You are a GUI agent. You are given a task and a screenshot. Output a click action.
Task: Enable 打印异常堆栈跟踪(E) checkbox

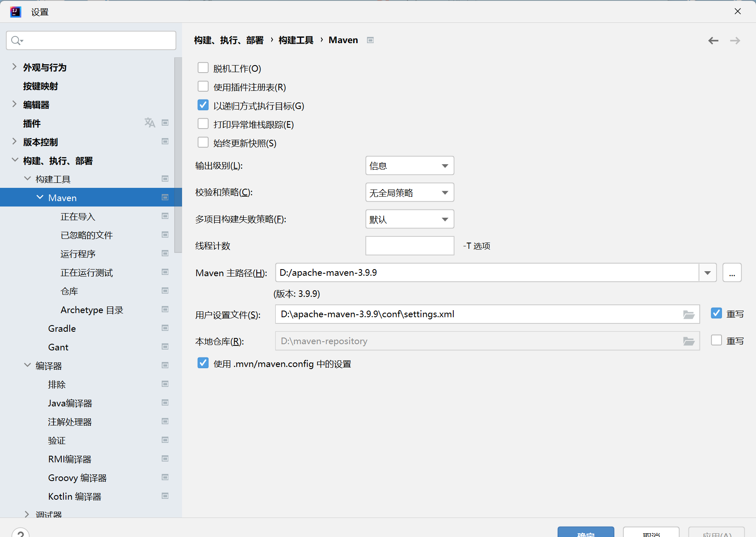[203, 124]
